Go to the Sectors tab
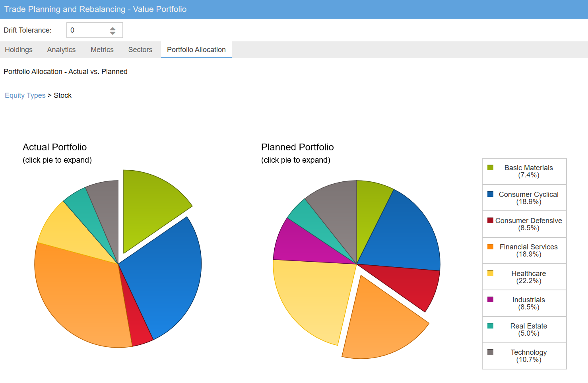 [140, 50]
